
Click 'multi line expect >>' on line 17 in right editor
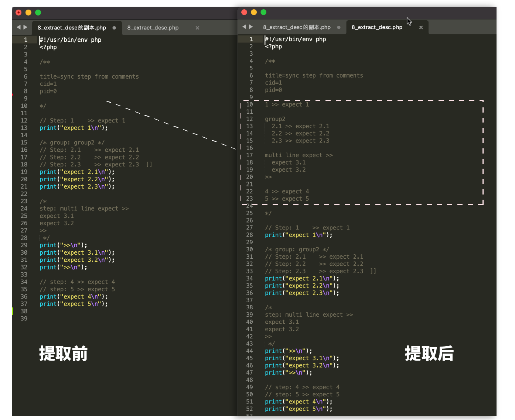(x=299, y=155)
